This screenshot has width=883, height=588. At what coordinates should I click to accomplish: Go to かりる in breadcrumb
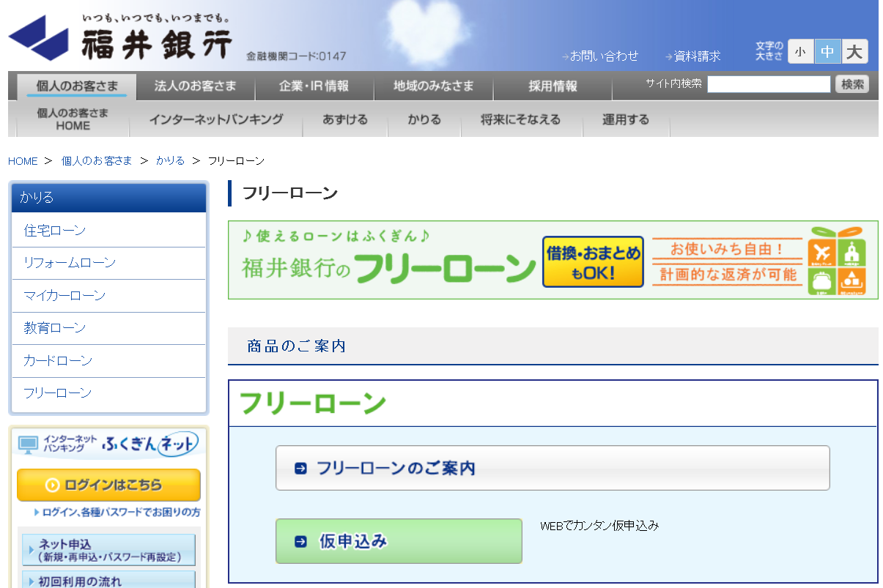pyautogui.click(x=170, y=161)
